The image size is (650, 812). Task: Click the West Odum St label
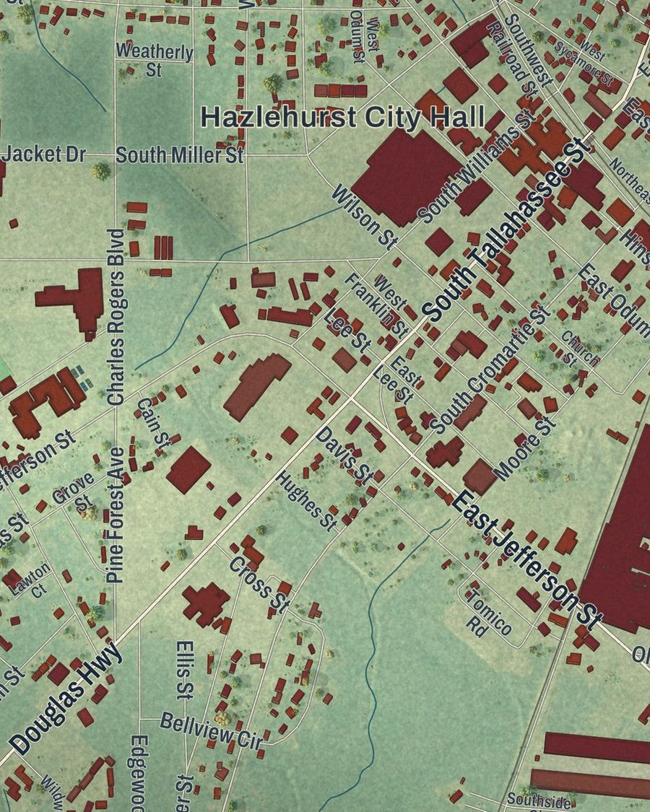tap(365, 36)
